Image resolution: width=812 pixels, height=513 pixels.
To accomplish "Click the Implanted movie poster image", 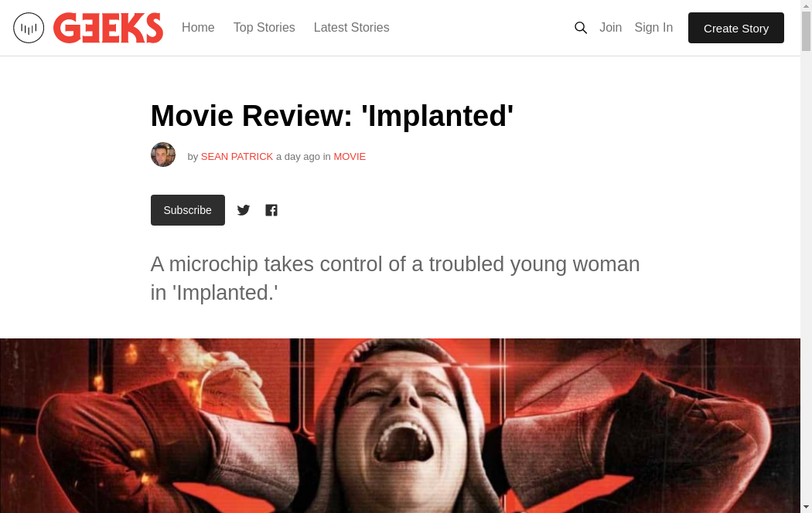I will (x=400, y=426).
